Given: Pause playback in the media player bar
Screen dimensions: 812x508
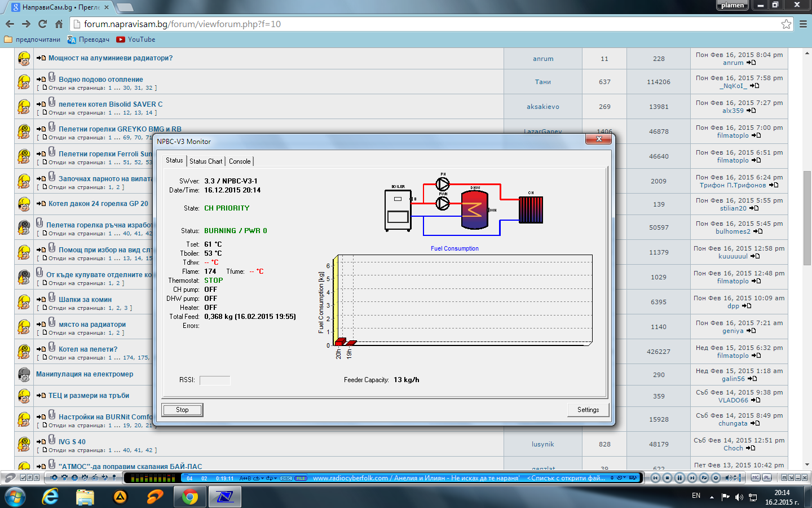Looking at the screenshot, I should coord(679,478).
